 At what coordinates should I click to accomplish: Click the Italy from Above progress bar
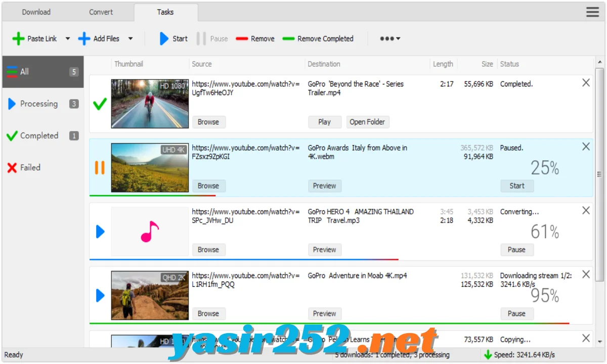pos(153,196)
